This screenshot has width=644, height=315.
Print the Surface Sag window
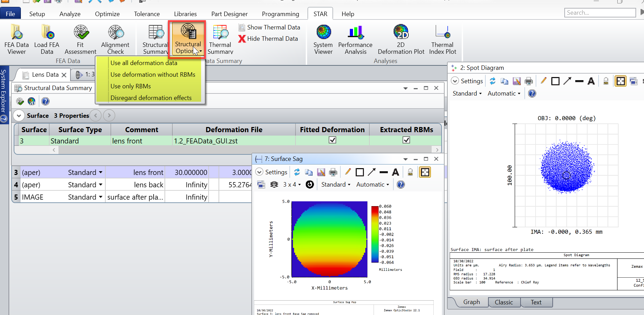333,172
